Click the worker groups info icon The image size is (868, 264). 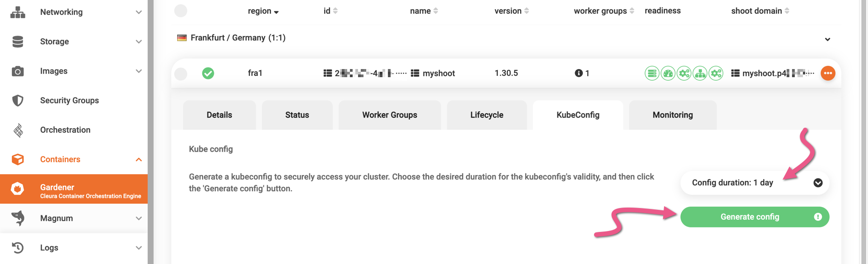tap(578, 73)
